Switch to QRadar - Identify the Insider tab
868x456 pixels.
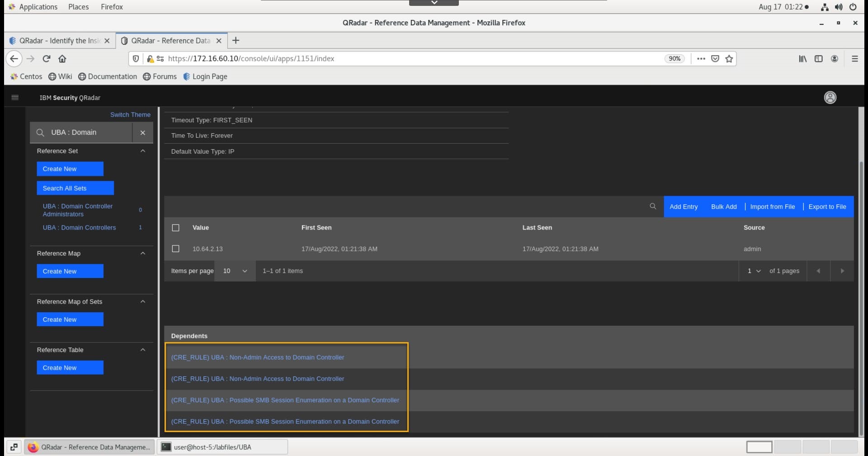coord(60,41)
